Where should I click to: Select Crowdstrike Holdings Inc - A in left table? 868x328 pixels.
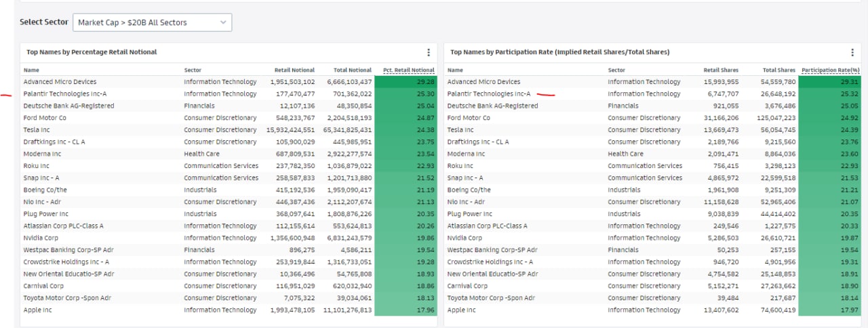(66, 262)
